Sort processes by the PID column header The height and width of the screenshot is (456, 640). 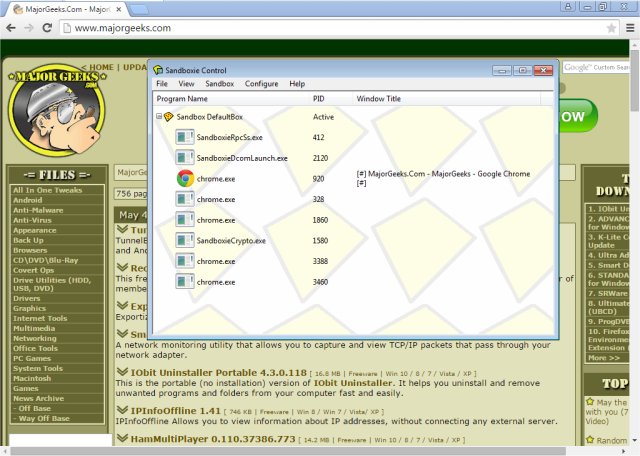click(x=318, y=99)
